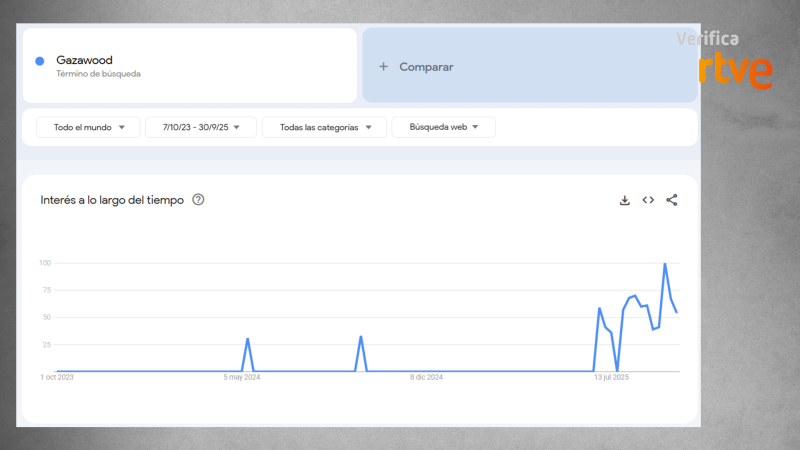Open the Todo el mundo region dropdown
Viewport: 800px width, 450px height.
tap(88, 127)
